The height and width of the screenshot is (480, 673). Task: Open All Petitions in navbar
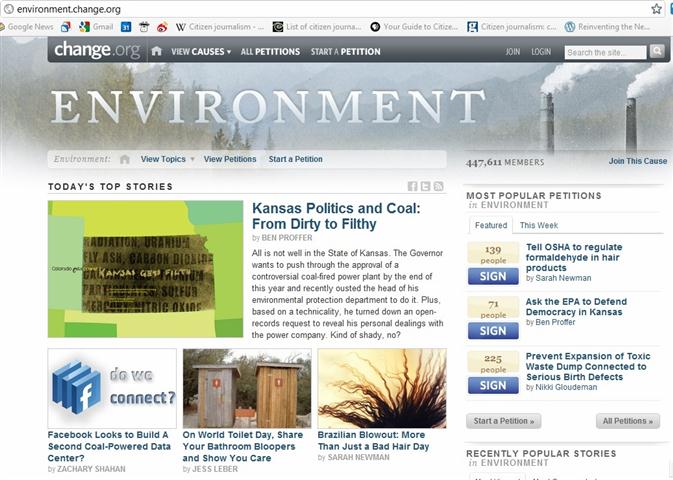[270, 52]
